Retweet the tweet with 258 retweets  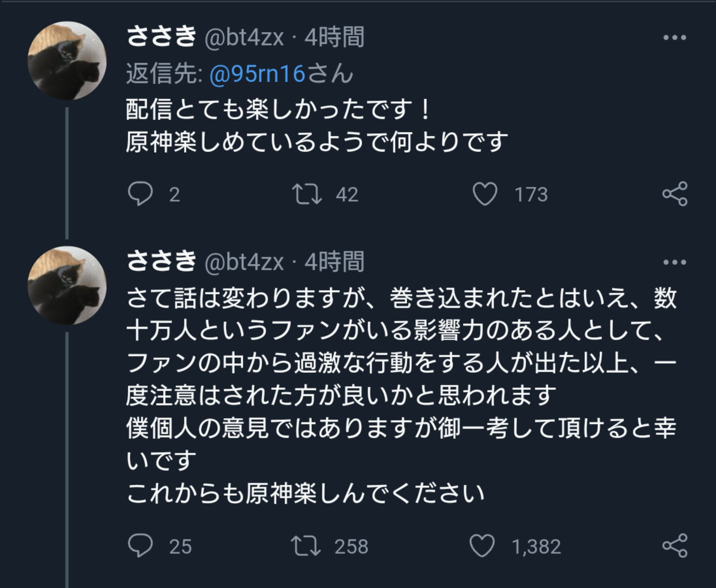306,546
